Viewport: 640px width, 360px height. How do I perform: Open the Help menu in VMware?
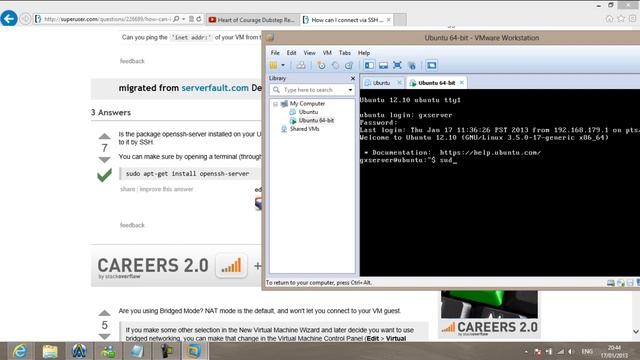(364, 53)
